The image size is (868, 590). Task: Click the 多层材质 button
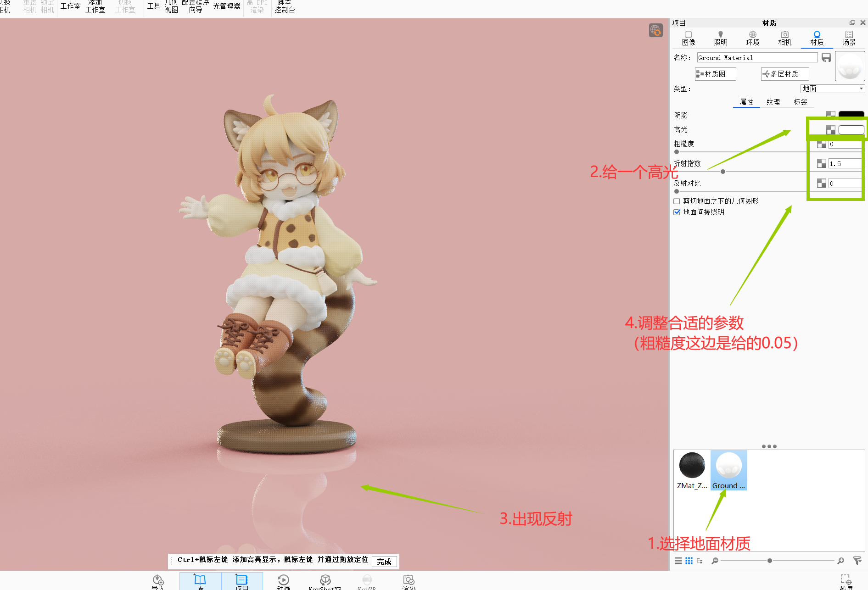pos(785,74)
